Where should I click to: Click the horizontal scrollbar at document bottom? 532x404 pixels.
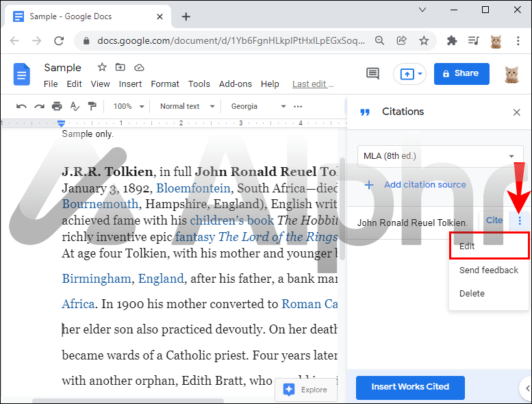(x=128, y=401)
